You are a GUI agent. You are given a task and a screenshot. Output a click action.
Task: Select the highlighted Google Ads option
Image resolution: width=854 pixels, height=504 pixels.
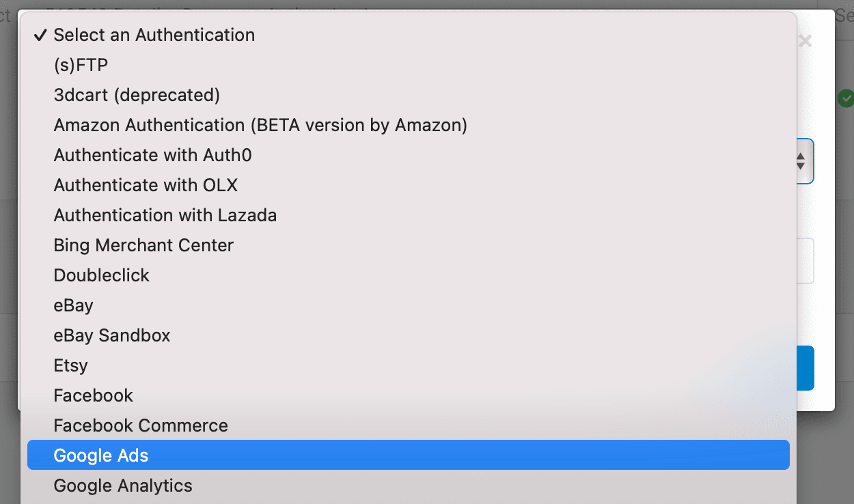pyautogui.click(x=101, y=456)
